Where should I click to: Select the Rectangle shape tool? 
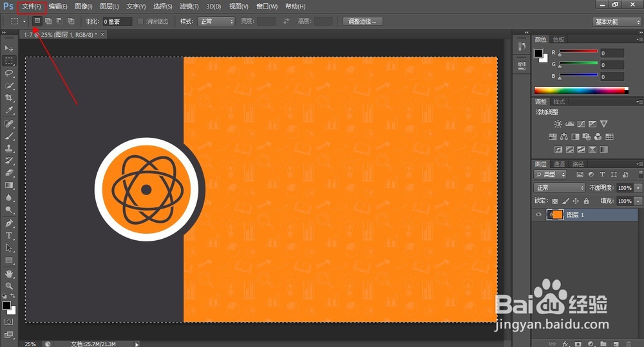[x=8, y=260]
